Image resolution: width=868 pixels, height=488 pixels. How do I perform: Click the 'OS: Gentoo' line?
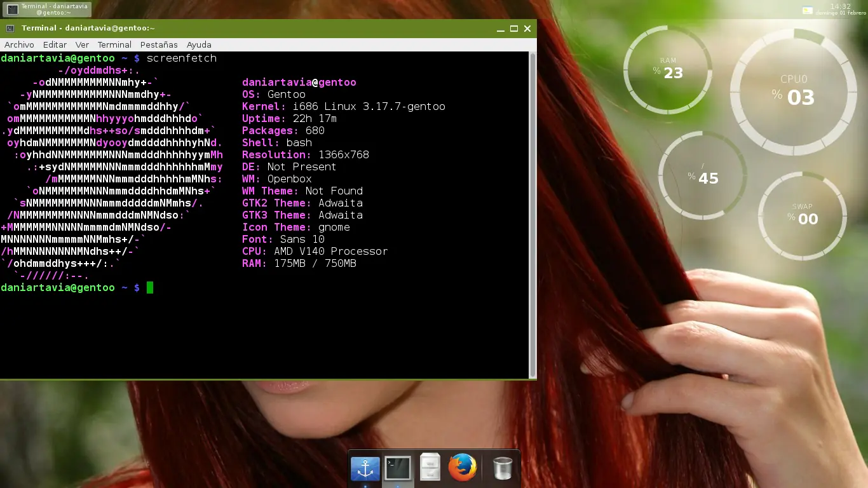click(x=274, y=94)
